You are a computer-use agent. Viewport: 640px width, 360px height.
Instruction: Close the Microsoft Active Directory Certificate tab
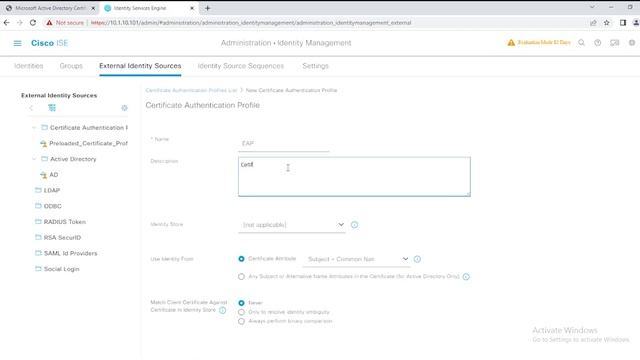pos(93,8)
